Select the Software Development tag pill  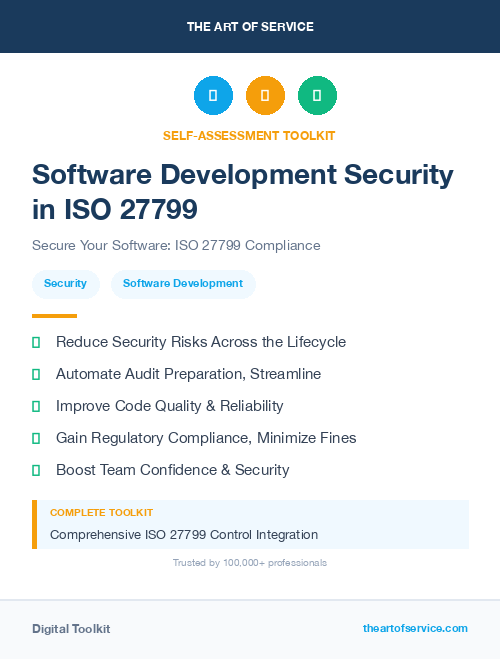(183, 284)
